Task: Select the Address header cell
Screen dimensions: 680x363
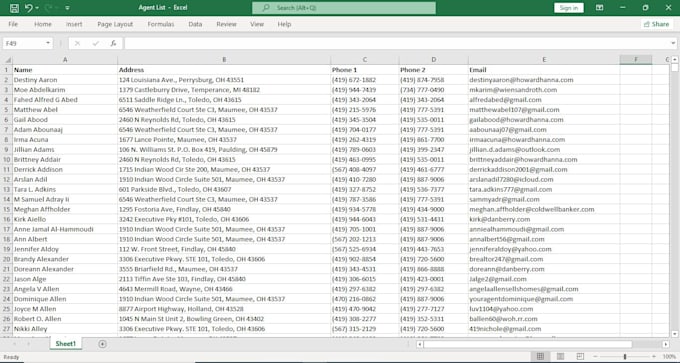Action: (224, 70)
